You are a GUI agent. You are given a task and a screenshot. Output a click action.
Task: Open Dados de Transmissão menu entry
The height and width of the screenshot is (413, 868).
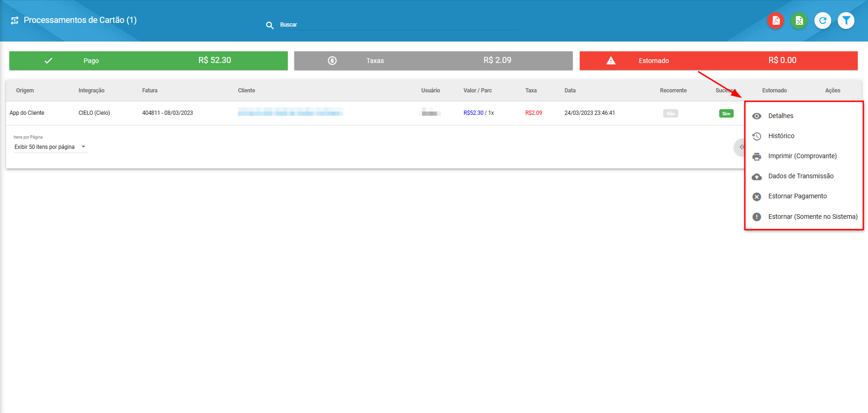[x=804, y=176]
